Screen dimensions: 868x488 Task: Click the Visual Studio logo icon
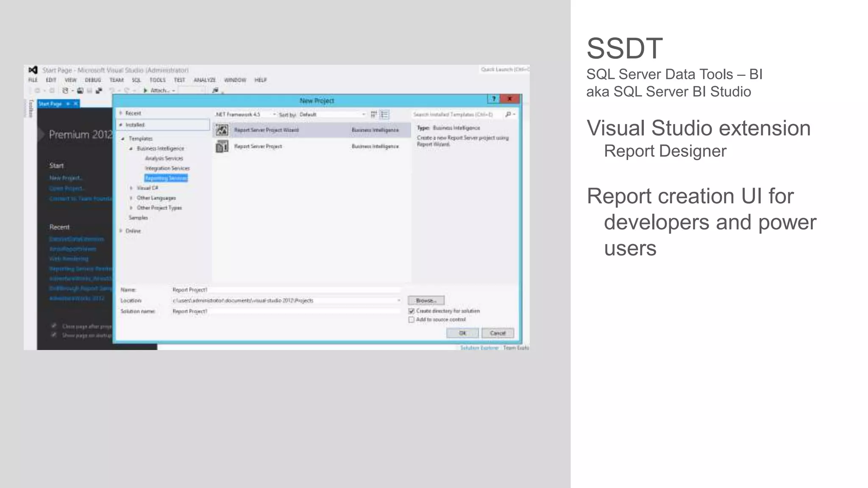click(33, 70)
